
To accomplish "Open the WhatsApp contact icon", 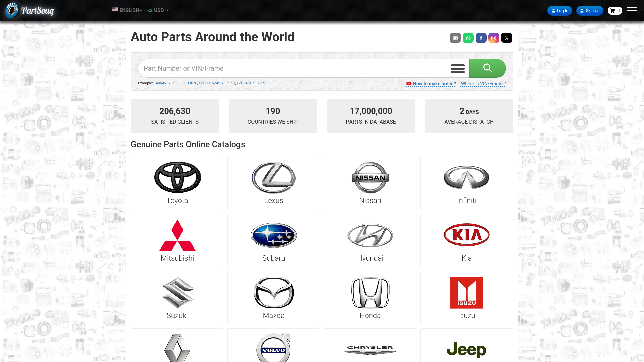I will tap(468, 38).
